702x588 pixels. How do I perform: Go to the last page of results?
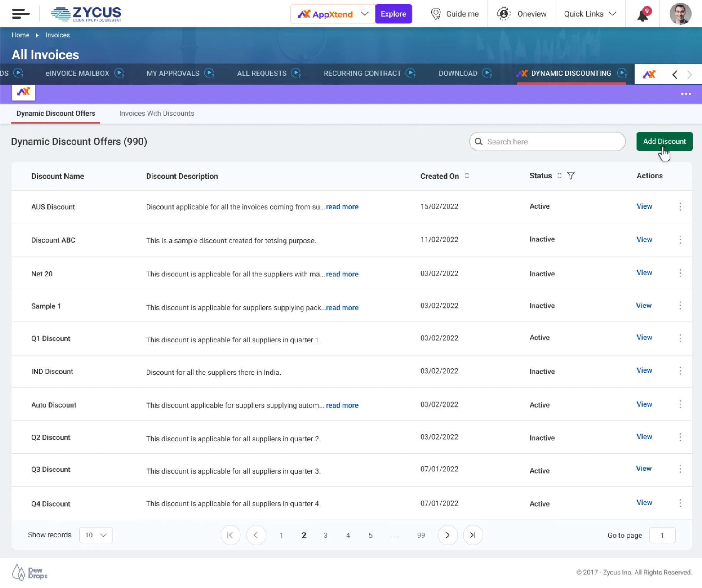472,535
